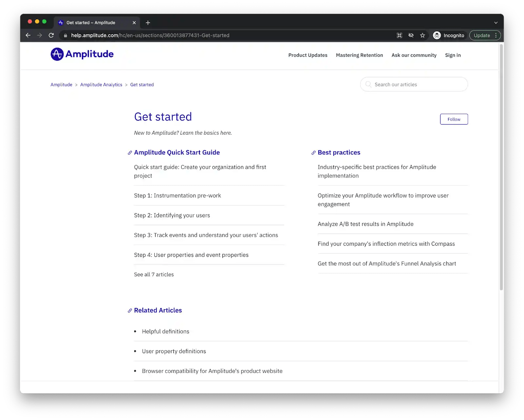The image size is (524, 420).
Task: Click the Follow button
Action: (454, 119)
